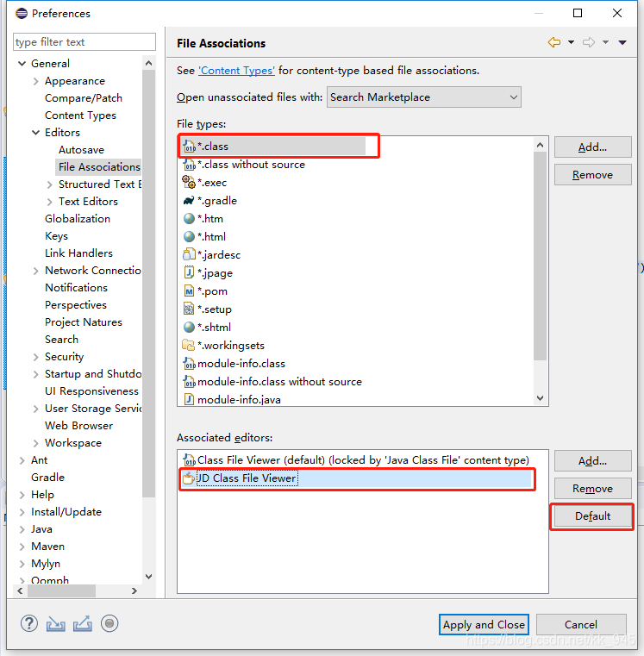Expand the Maven preferences node
644x656 pixels.
point(22,547)
